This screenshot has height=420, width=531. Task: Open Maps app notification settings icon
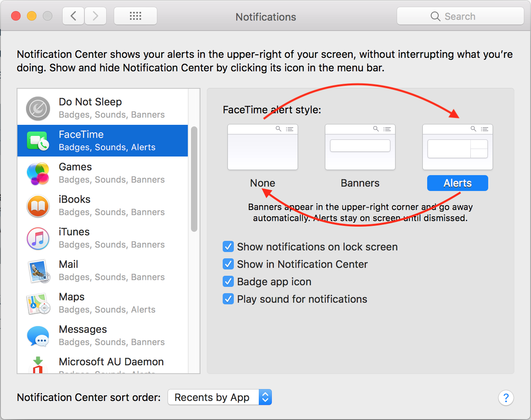click(x=38, y=304)
